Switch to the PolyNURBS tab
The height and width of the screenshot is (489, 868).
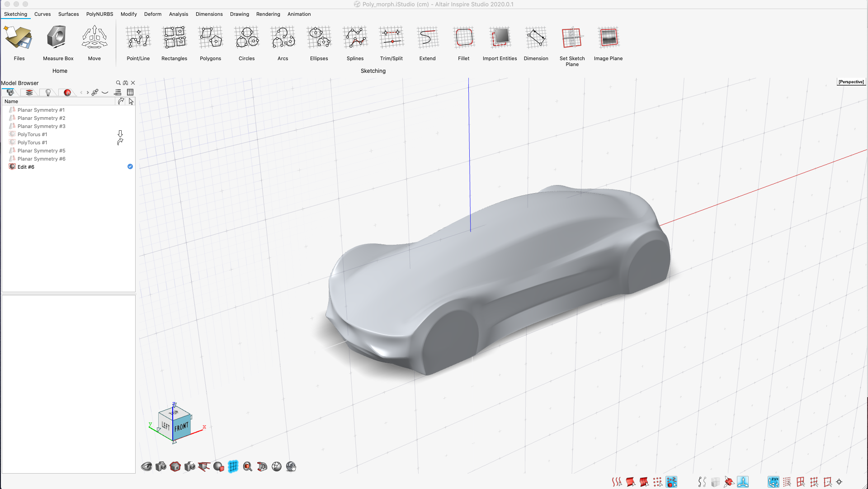(x=99, y=14)
